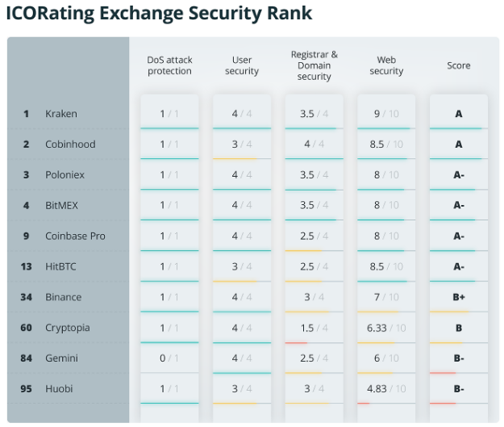Select Huobi's 4.83 / 10 web security cell
Viewport: 504px width, 427px height.
(x=385, y=389)
